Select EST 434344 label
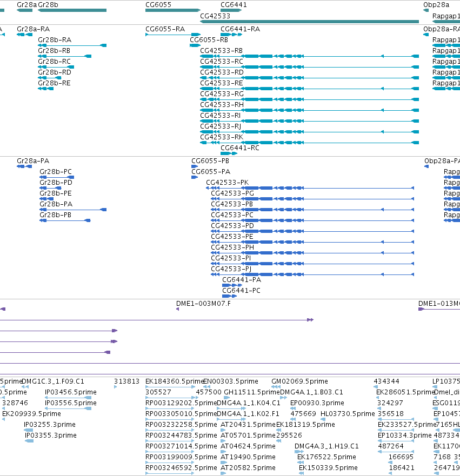Image resolution: width=460 pixels, height=476 pixels. point(386,381)
